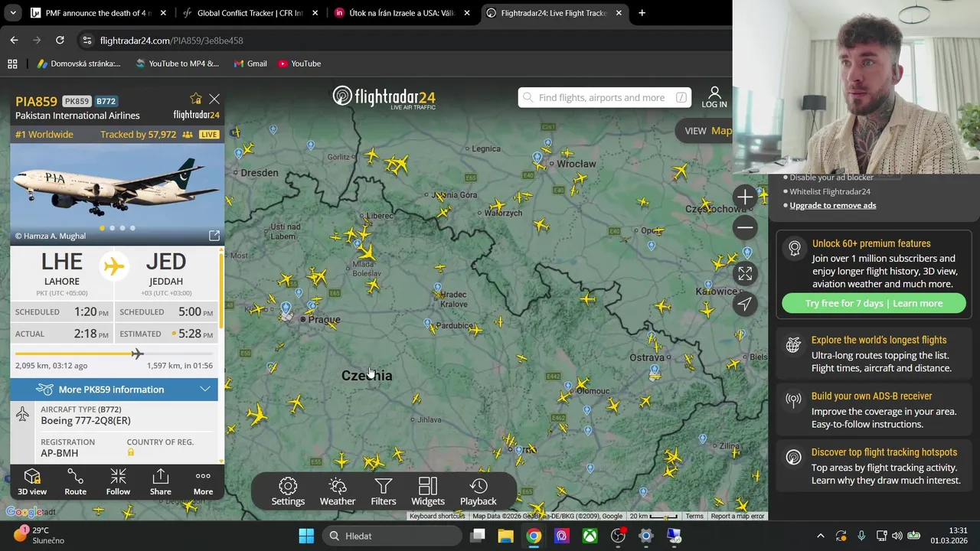
Task: Show hidden system tray icons
Action: (x=821, y=536)
